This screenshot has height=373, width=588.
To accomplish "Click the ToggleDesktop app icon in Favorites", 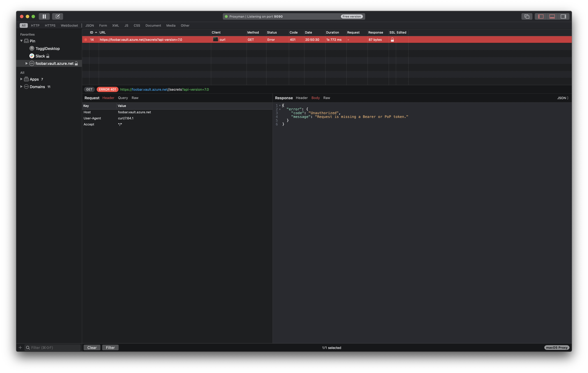I will (x=32, y=48).
